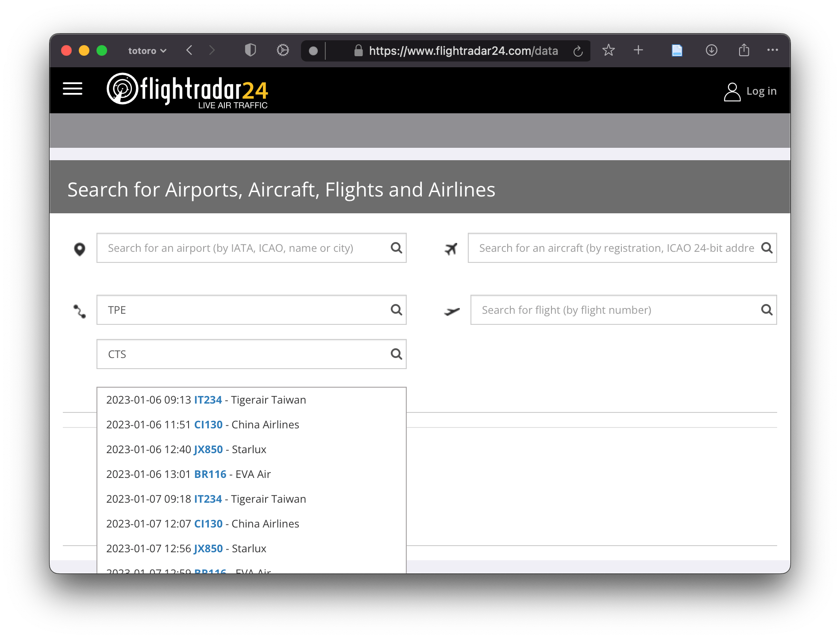The height and width of the screenshot is (639, 840).
Task: Click the yellow minimize window button
Action: [84, 50]
